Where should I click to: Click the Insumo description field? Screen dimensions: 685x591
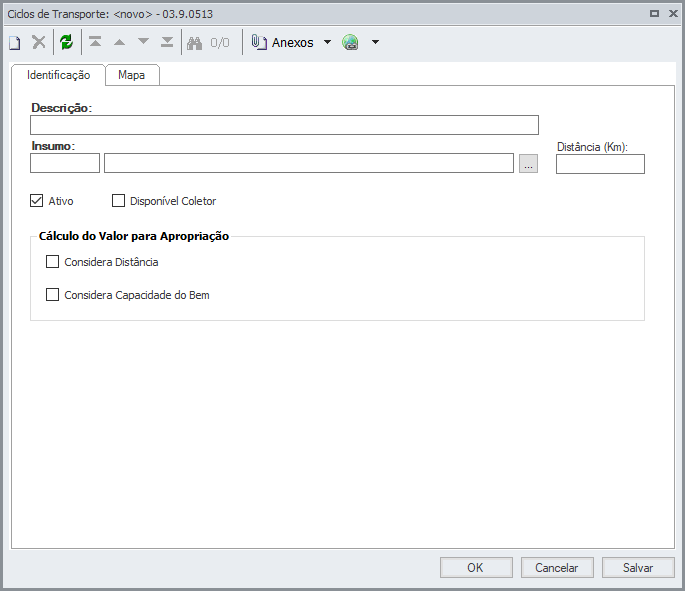pyautogui.click(x=309, y=163)
